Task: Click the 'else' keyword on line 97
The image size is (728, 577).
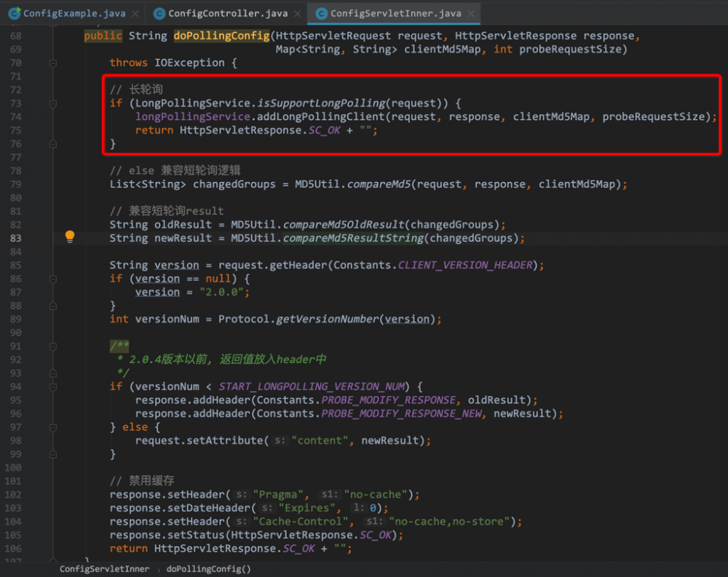Action: pos(135,427)
